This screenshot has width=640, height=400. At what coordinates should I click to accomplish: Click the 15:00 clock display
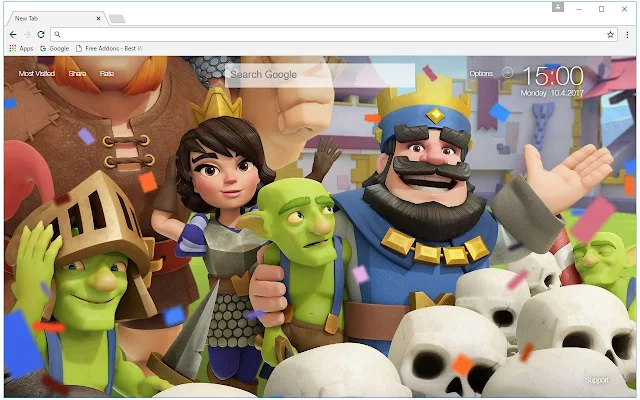tap(553, 76)
